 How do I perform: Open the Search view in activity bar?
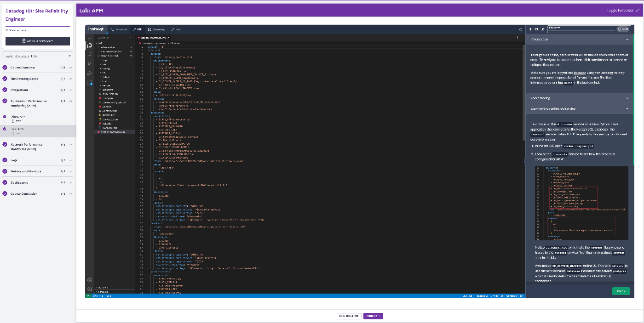pyautogui.click(x=89, y=54)
